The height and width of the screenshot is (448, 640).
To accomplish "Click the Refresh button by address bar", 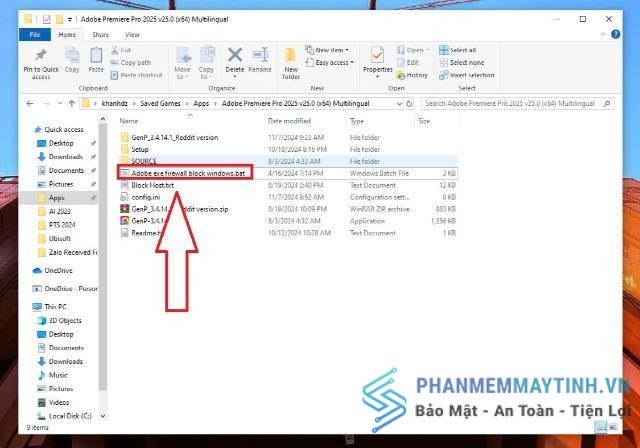I will (x=409, y=104).
